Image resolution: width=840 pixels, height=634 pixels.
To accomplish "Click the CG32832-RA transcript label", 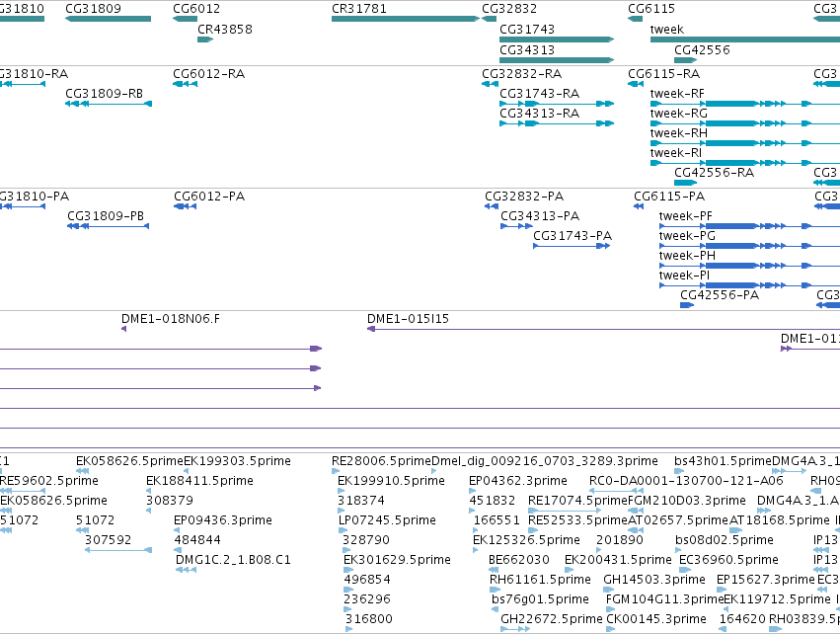I will pyautogui.click(x=521, y=73).
